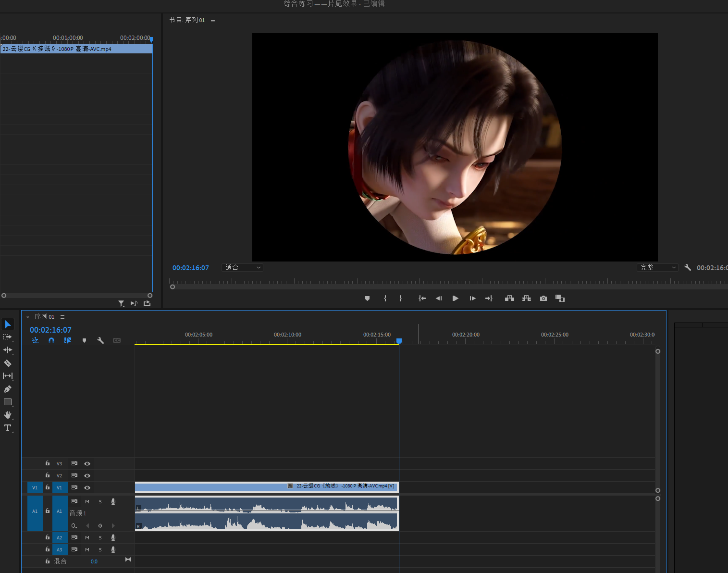Open timeline display settings wrench
The width and height of the screenshot is (728, 573).
100,340
